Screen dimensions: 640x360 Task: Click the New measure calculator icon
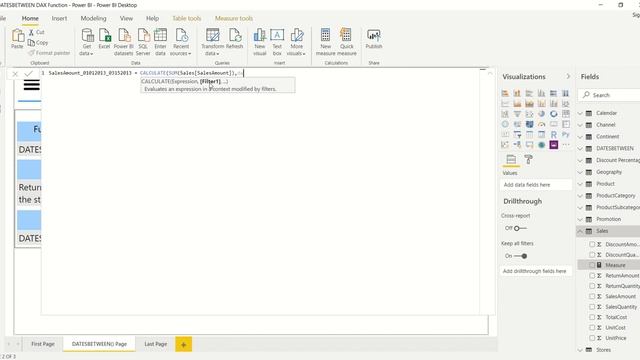pyautogui.click(x=325, y=35)
